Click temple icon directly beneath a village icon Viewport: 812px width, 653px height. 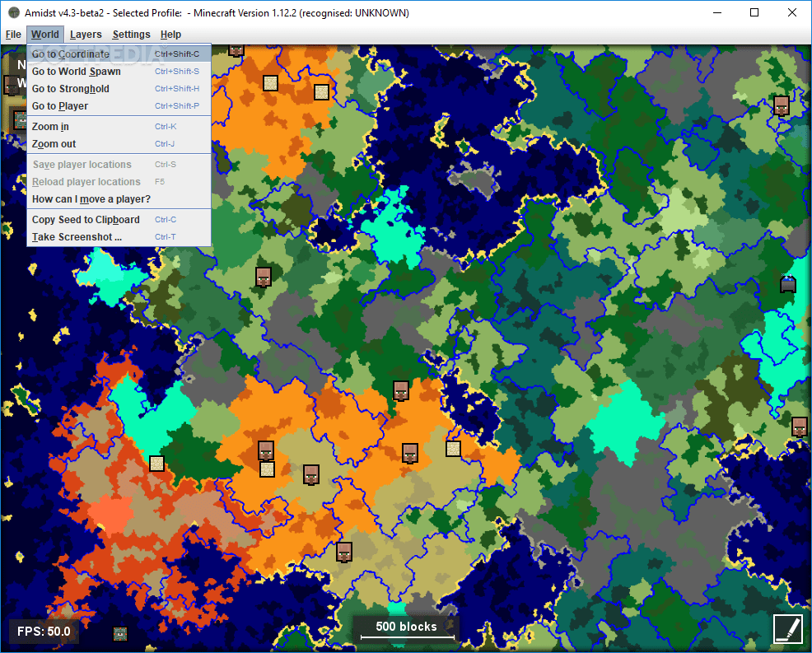pos(267,469)
